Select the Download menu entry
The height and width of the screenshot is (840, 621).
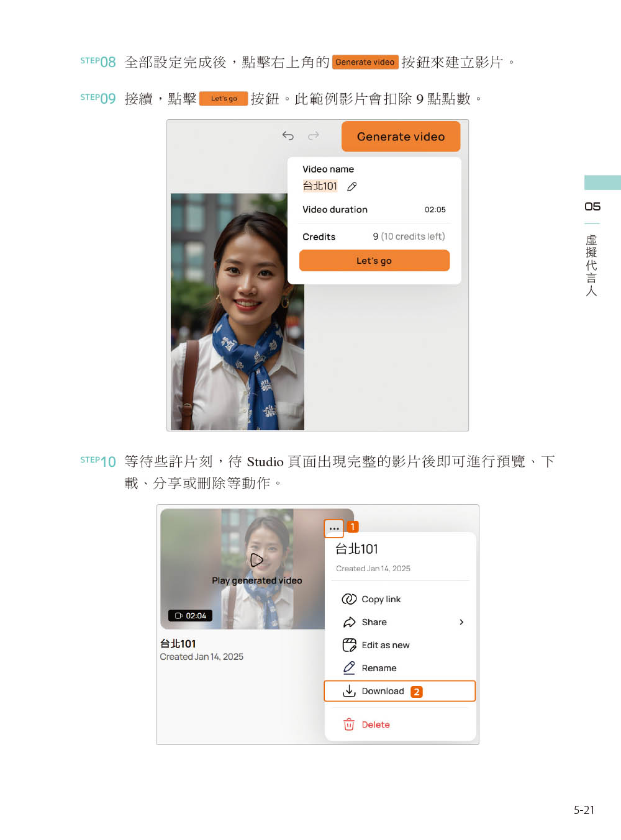pos(383,691)
